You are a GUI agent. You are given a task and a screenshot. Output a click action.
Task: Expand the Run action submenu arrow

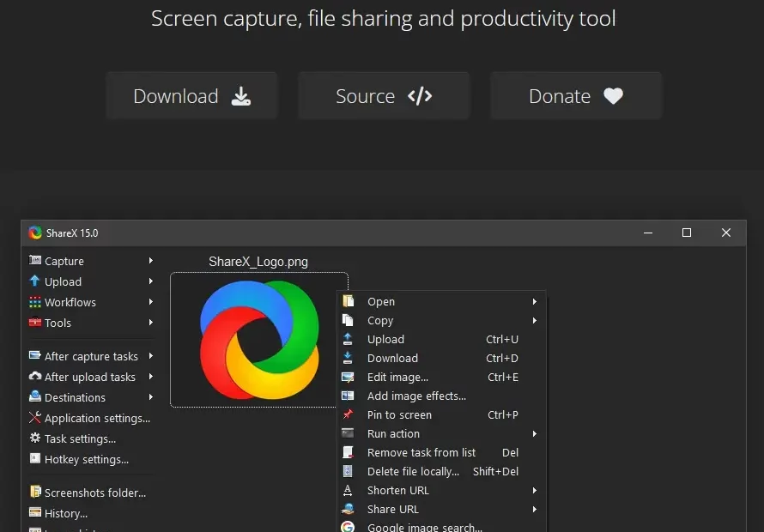(x=535, y=433)
